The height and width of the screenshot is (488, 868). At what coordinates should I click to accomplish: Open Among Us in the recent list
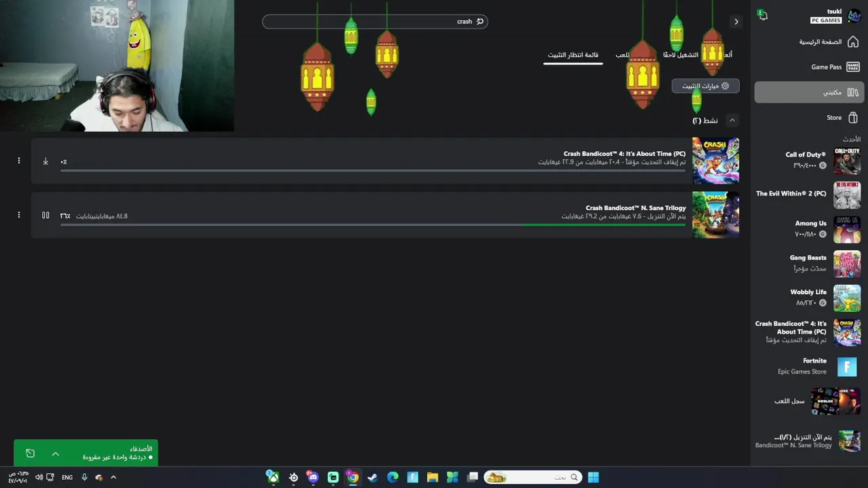coord(809,229)
